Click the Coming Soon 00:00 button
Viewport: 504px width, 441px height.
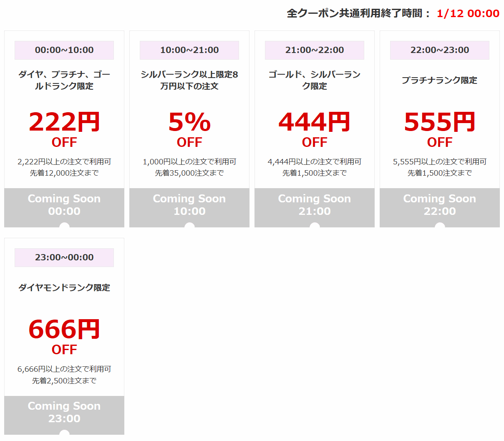pyautogui.click(x=64, y=207)
